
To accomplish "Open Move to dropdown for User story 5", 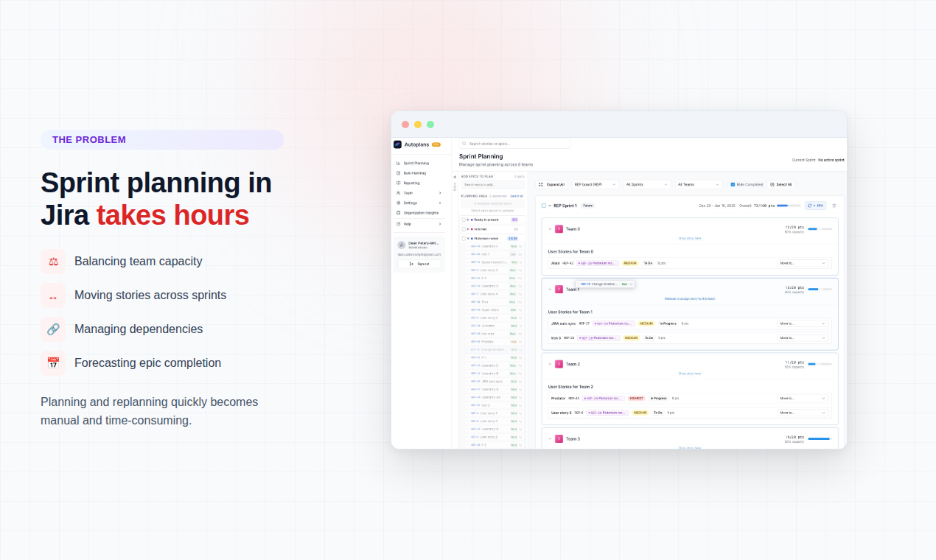I will click(x=803, y=413).
